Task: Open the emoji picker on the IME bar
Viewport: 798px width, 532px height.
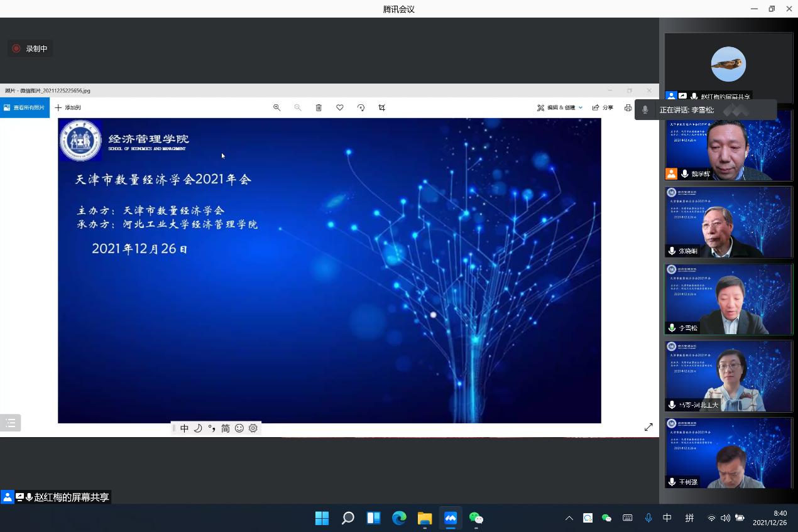Action: point(239,428)
